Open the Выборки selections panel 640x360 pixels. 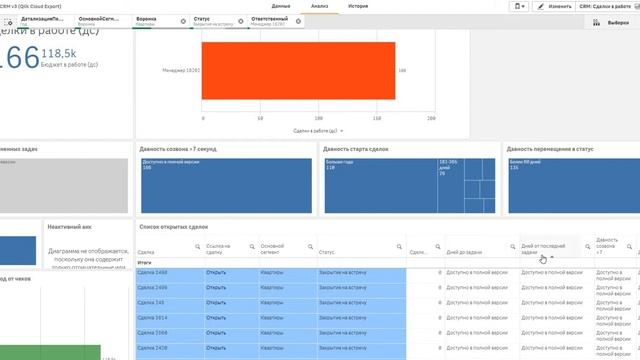[611, 23]
